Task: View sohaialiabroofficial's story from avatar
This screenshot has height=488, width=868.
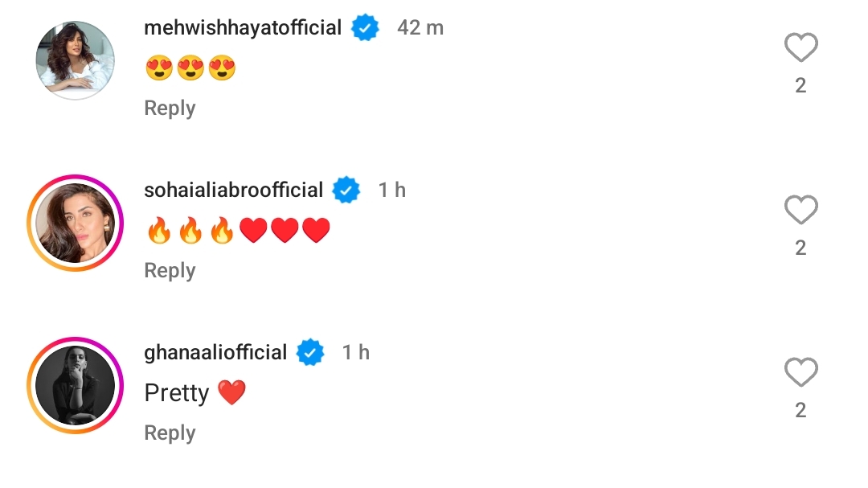Action: coord(76,222)
